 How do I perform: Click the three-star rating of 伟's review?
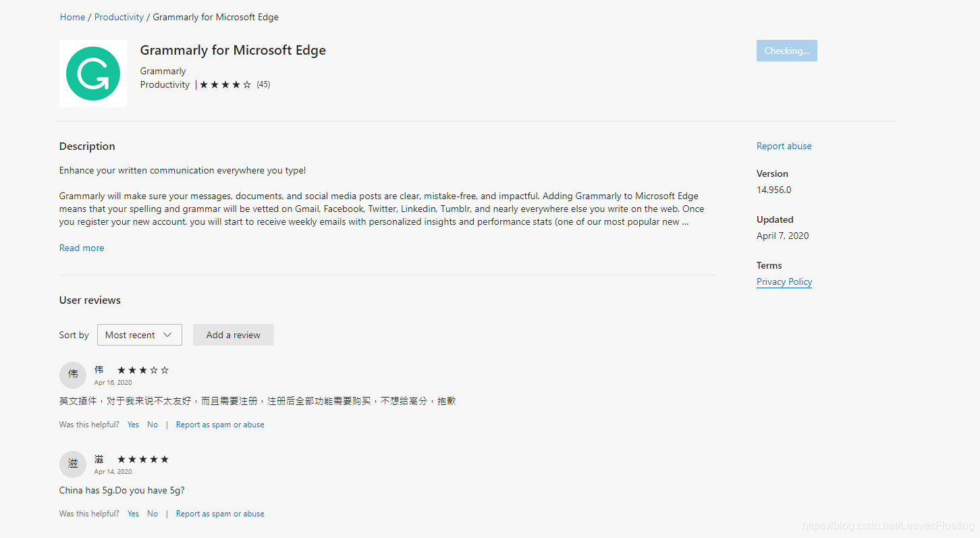pyautogui.click(x=143, y=370)
